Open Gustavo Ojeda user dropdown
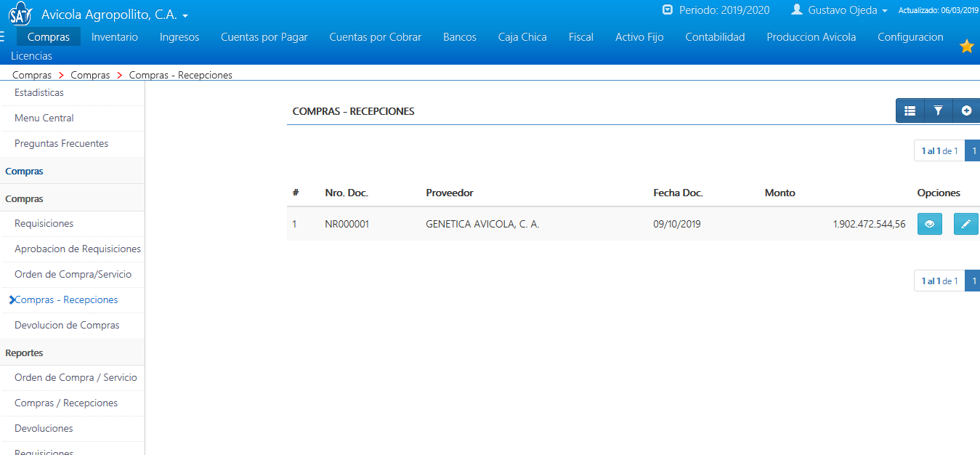 tap(848, 10)
